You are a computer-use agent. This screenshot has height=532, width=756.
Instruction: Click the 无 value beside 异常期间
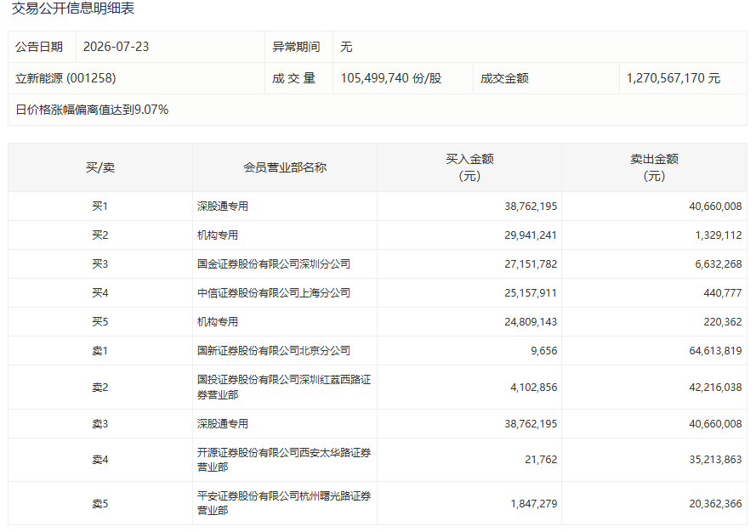coord(346,47)
